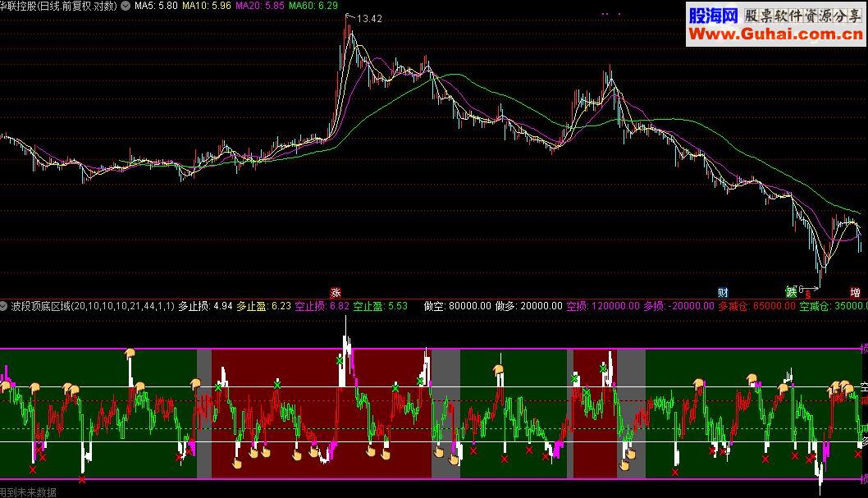Select the 波段顶底区域 indicator name
This screenshot has height=498, width=868.
[x=41, y=306]
